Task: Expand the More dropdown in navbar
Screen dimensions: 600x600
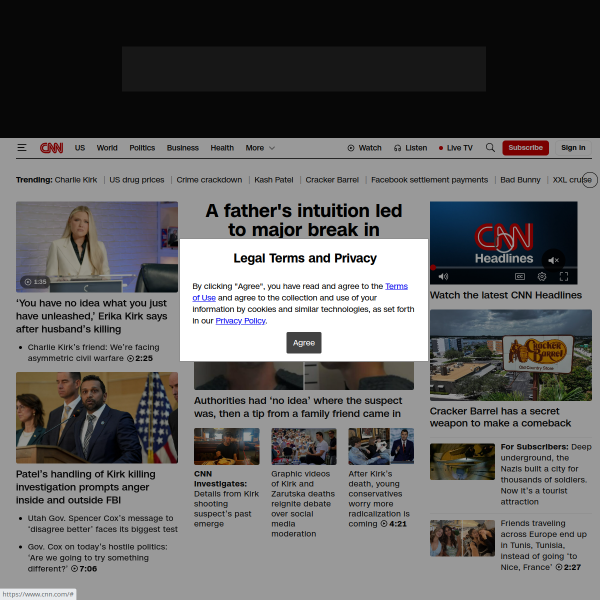Action: pos(260,148)
